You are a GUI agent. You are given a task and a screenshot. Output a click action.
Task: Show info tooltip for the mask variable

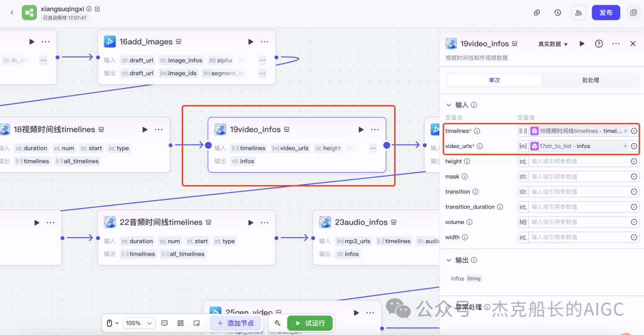pyautogui.click(x=465, y=177)
